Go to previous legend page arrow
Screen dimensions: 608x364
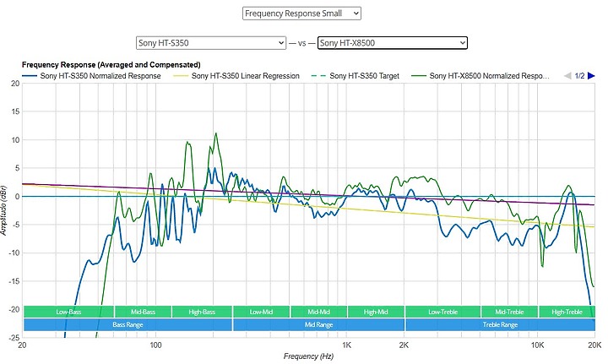[x=567, y=76]
